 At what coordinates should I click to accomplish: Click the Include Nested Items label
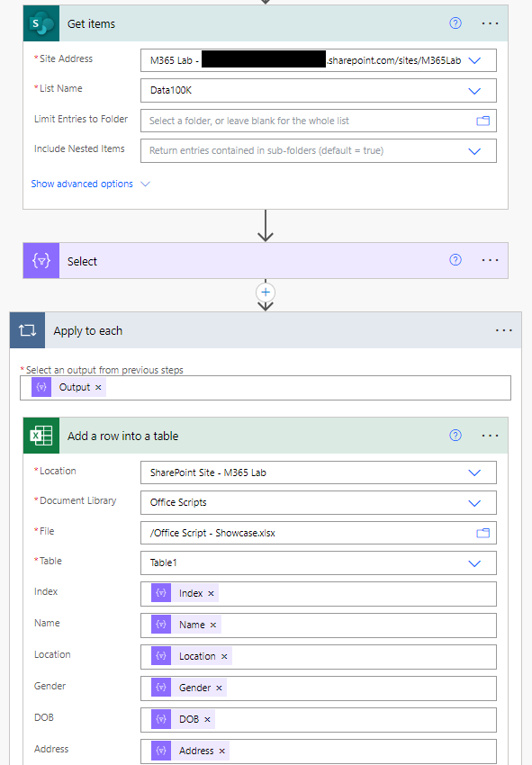click(x=79, y=148)
